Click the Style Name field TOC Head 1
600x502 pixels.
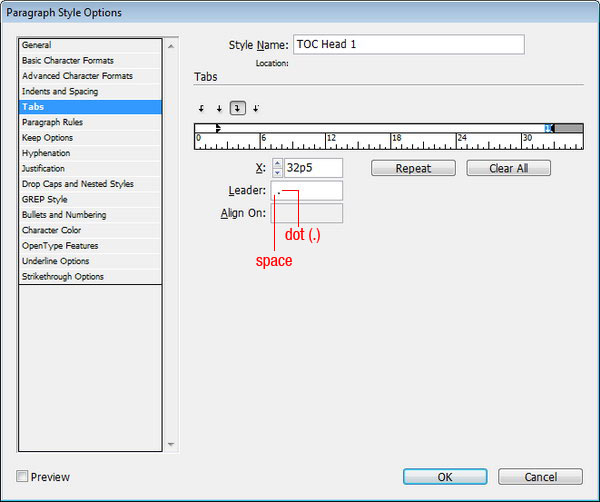[x=409, y=44]
